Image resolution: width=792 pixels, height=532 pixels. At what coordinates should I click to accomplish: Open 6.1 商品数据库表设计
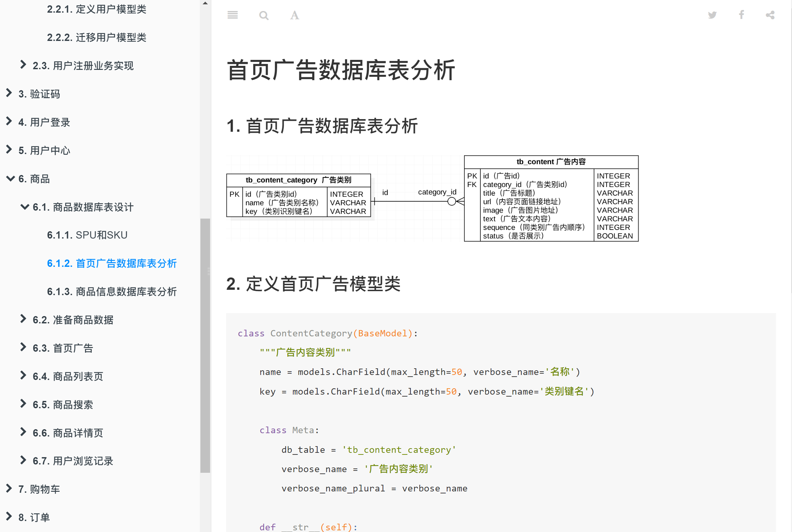pos(83,207)
